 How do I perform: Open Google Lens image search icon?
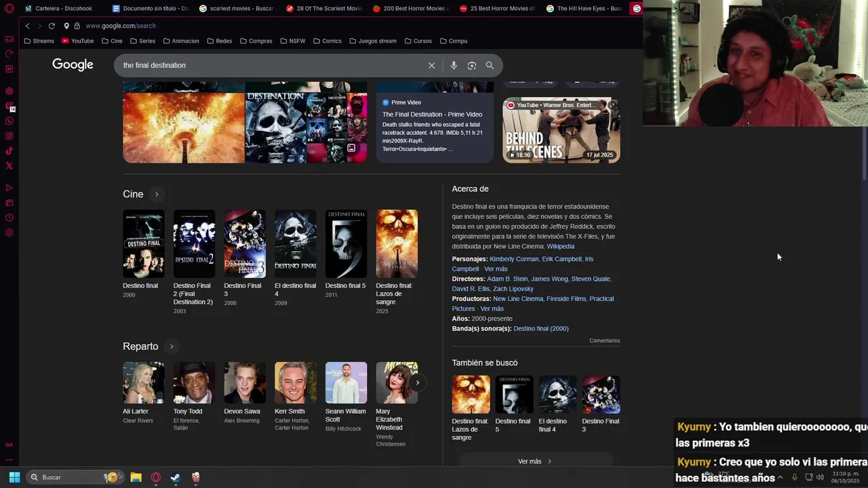(472, 65)
